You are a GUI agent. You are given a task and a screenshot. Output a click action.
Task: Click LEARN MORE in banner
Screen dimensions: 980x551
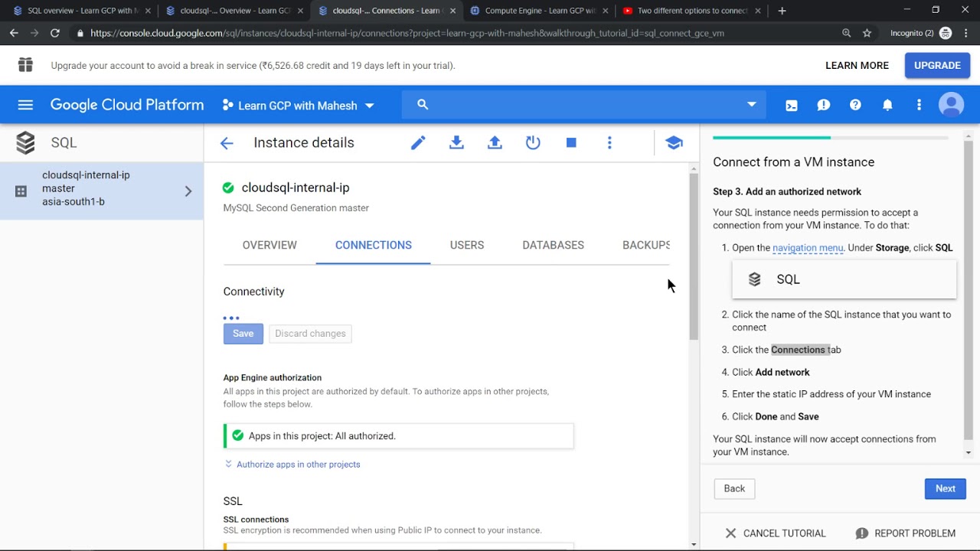pos(857,65)
